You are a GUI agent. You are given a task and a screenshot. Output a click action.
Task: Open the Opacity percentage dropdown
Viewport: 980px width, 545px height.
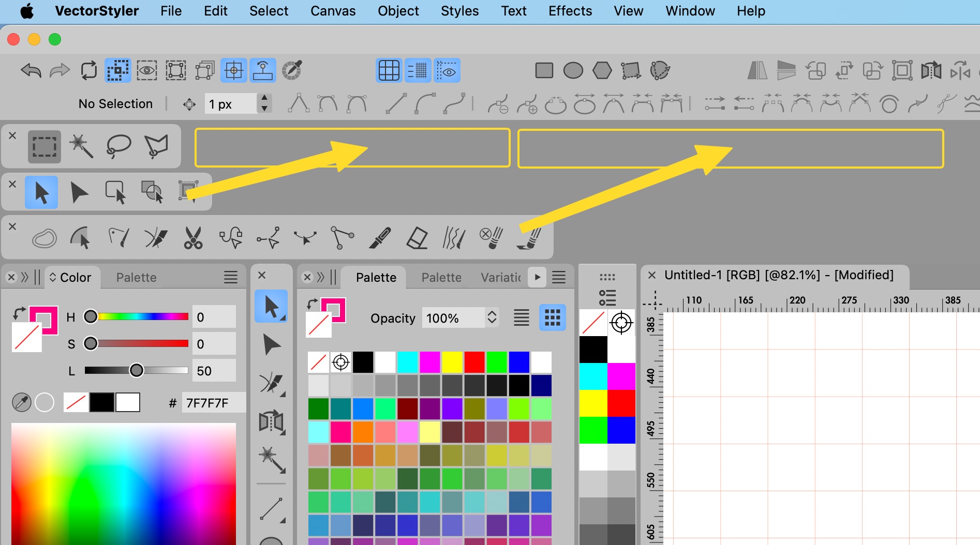[x=492, y=317]
